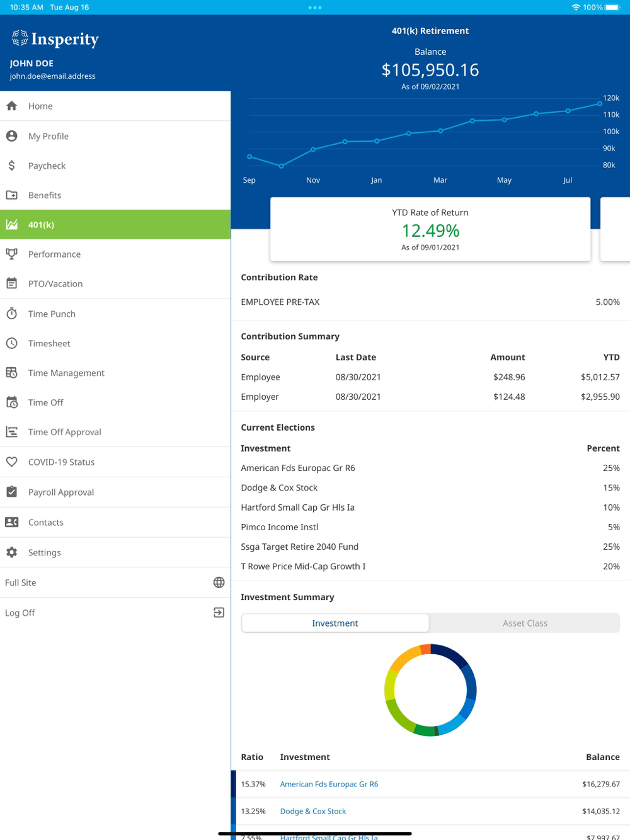Tap the last data point on balance chart
The image size is (630, 840).
pos(599,104)
